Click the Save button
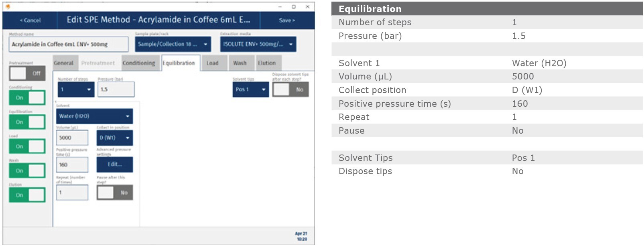This screenshot has width=644, height=246. tap(287, 20)
